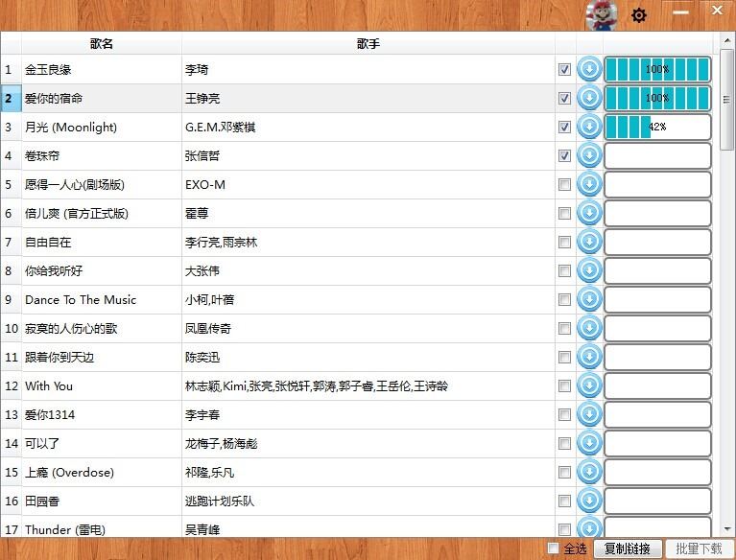Download song 爱你的宿命 via its arrow icon

(x=589, y=98)
